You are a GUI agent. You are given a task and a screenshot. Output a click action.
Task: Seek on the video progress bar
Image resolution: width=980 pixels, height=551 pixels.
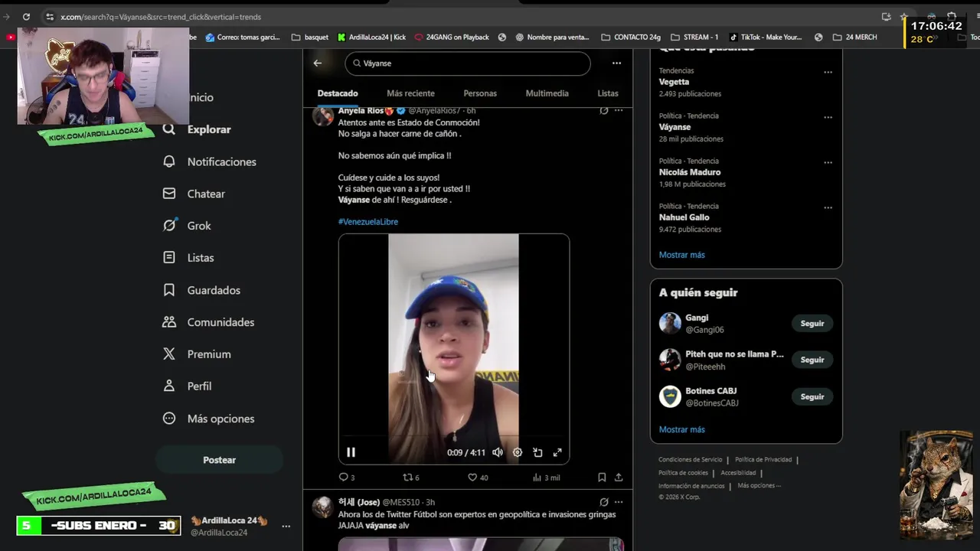tap(453, 437)
